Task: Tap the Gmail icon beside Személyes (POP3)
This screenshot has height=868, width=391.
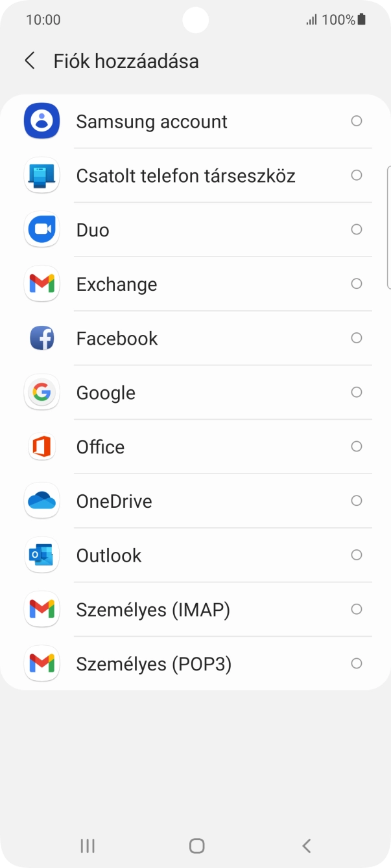Action: click(41, 663)
